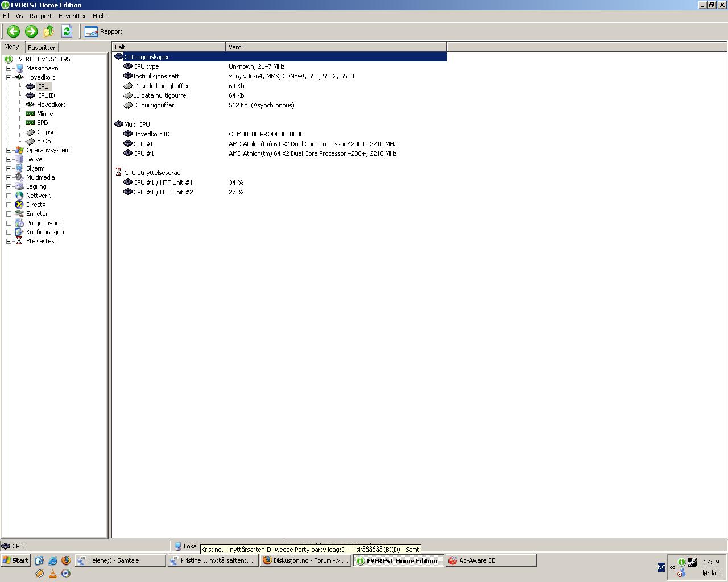
Task: Expand the Maskinnavn tree node
Action: click(9, 68)
